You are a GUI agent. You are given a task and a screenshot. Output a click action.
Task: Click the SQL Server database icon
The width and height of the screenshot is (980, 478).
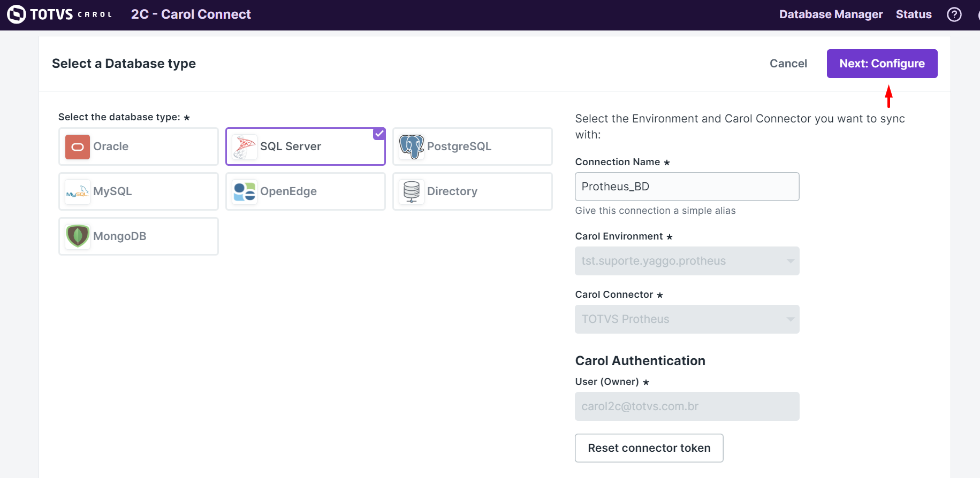[x=245, y=147]
